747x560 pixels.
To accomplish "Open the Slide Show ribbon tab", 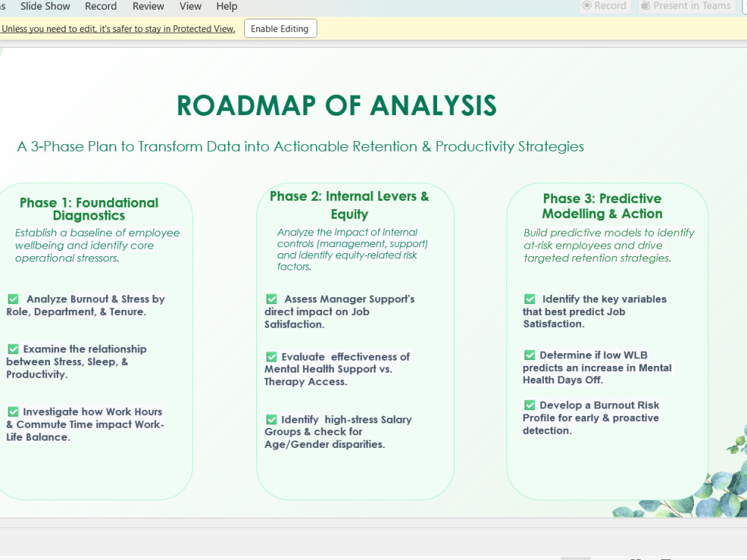I will pyautogui.click(x=45, y=6).
